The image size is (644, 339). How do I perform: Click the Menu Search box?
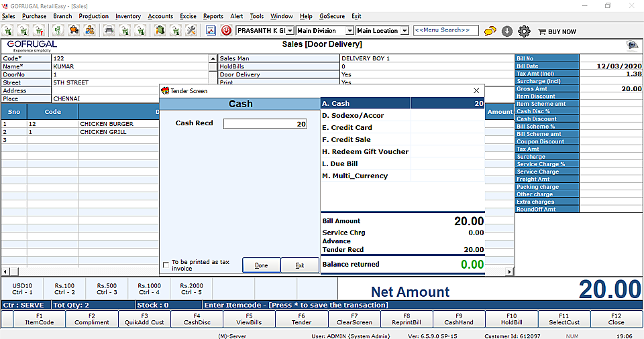click(x=445, y=30)
